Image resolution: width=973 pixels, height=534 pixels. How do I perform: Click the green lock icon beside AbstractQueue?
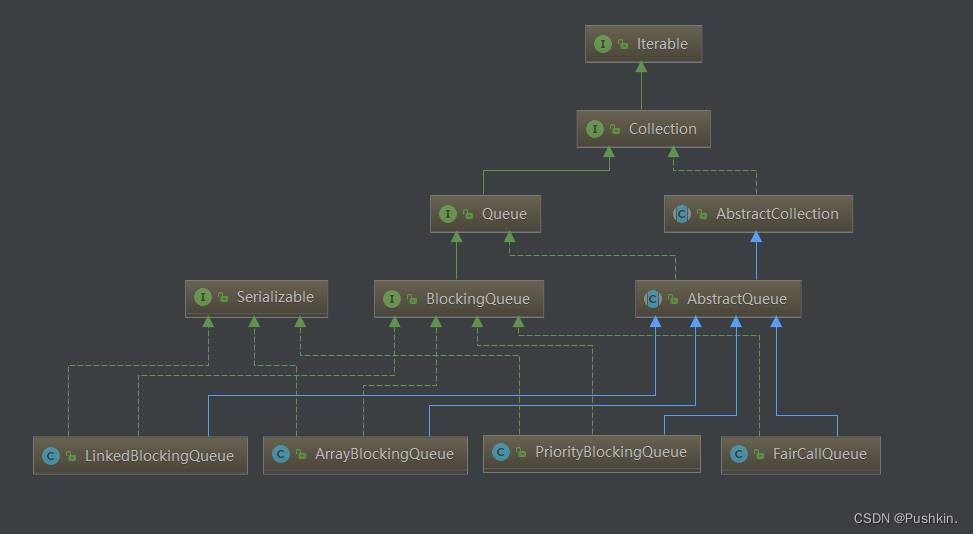[x=673, y=299]
